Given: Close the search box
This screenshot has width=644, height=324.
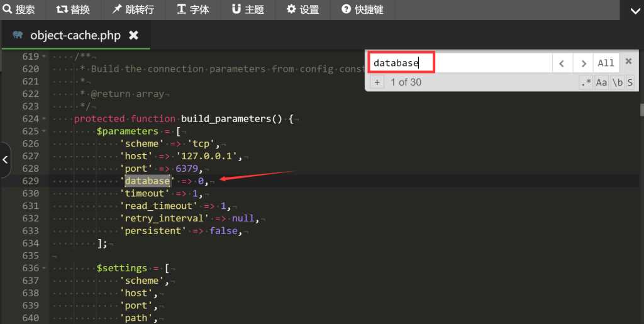Looking at the screenshot, I should pos(628,62).
